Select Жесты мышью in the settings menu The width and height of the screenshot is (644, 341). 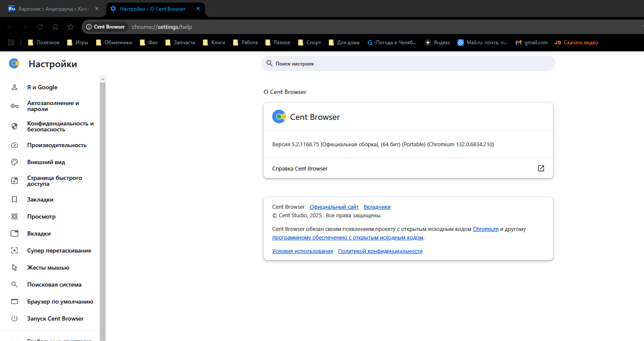tap(48, 267)
